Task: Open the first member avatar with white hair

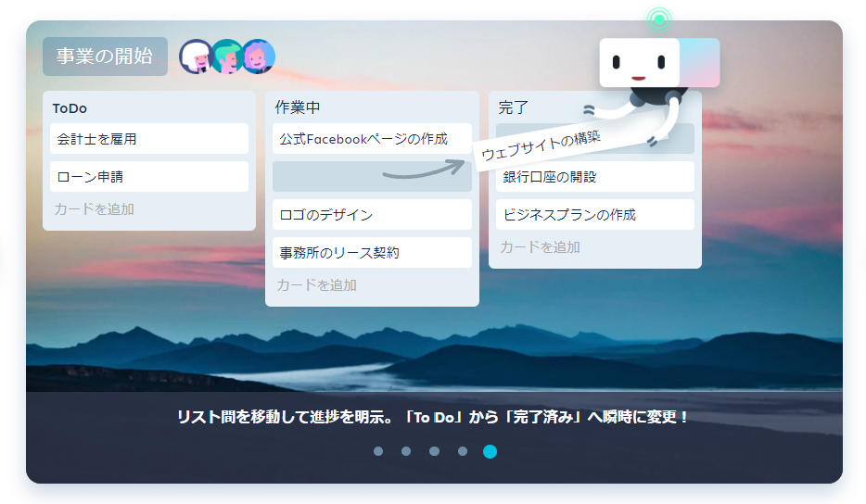Action: point(195,57)
